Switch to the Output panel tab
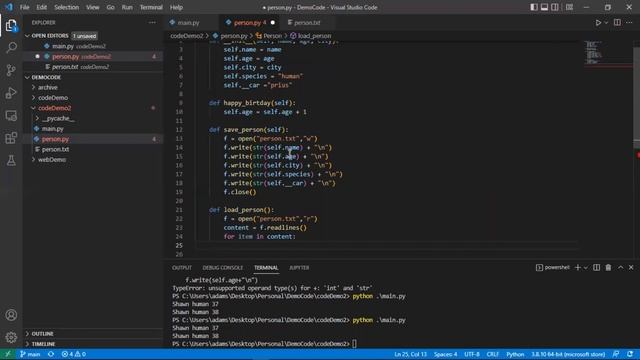This screenshot has width=640, height=360. tap(182, 268)
